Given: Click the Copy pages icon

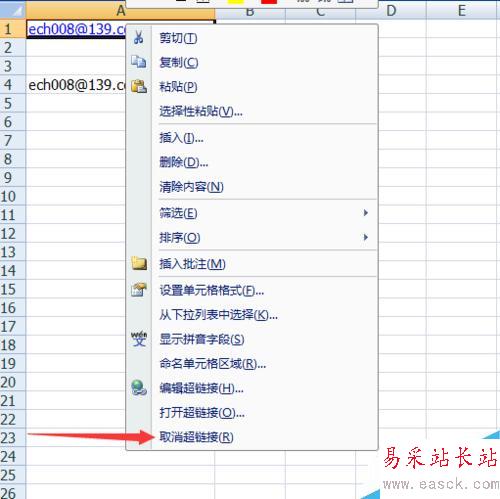Looking at the screenshot, I should point(138,62).
